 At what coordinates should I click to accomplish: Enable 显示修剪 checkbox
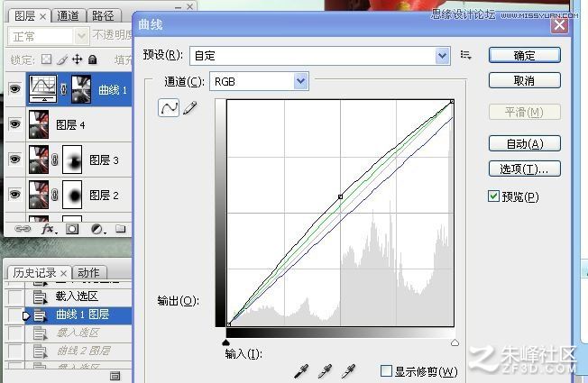tap(386, 370)
